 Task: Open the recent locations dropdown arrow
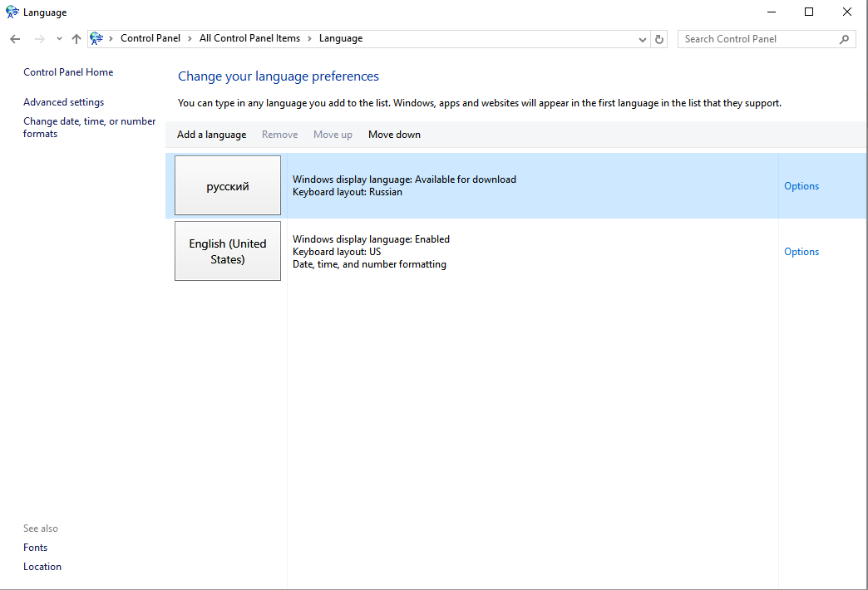pos(59,39)
